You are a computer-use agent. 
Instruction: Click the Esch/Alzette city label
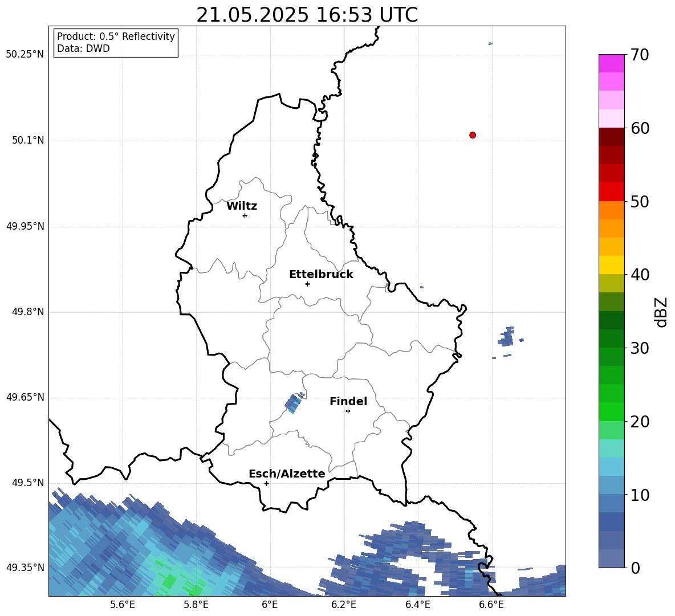point(287,474)
